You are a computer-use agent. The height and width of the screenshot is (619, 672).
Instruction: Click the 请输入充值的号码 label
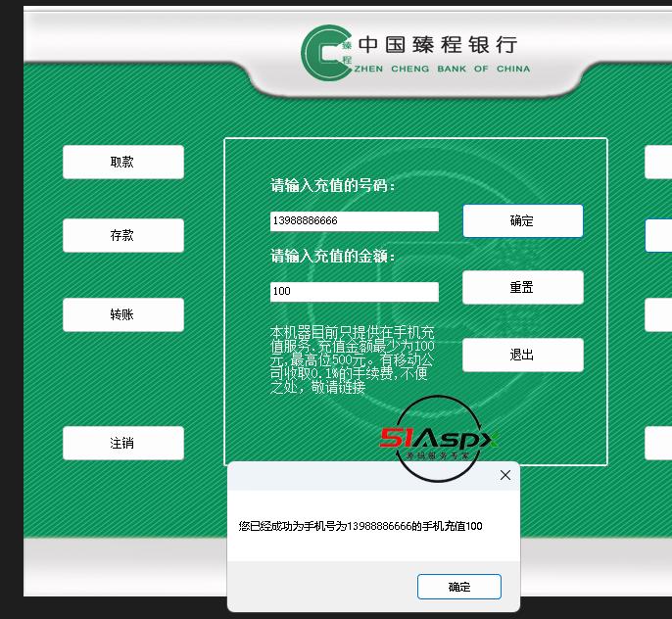point(333,185)
